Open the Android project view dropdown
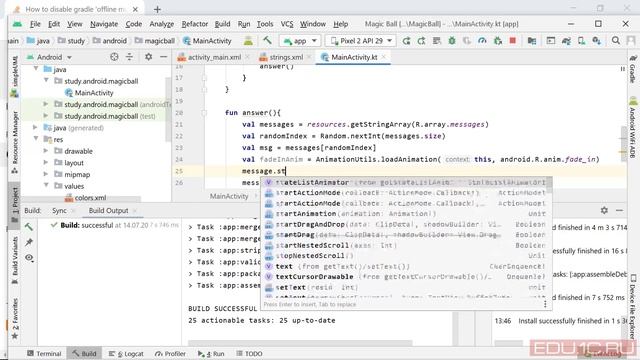The image size is (640, 360). 49,57
